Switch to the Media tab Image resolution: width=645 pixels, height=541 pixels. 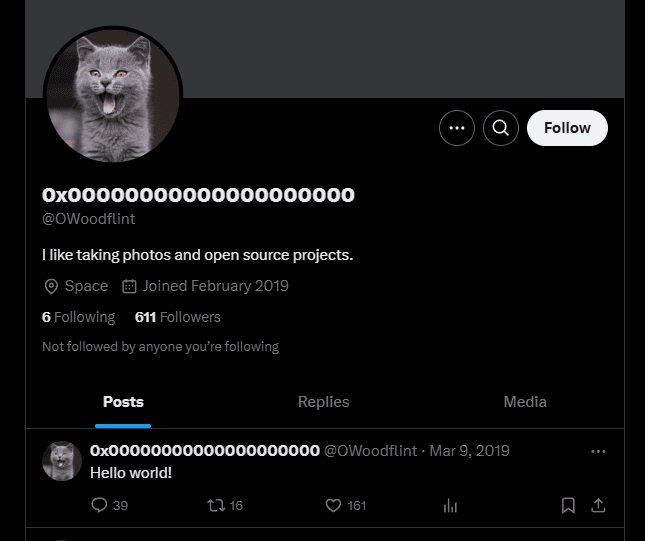(525, 402)
